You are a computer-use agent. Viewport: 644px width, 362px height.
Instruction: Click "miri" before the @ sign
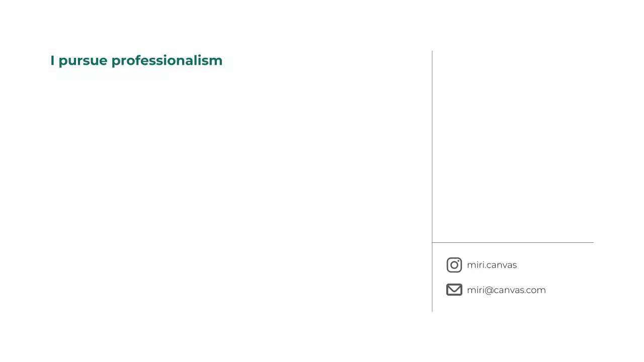point(474,290)
